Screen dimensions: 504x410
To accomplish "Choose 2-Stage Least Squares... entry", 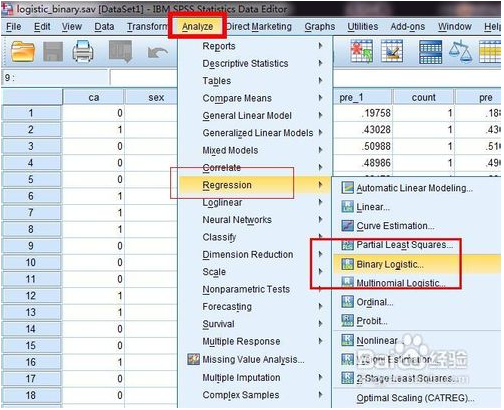I will coord(417,378).
